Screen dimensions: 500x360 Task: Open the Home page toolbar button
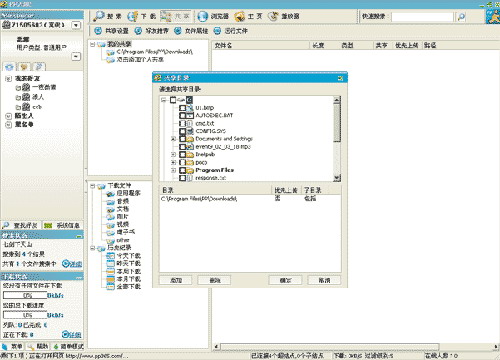pos(248,16)
